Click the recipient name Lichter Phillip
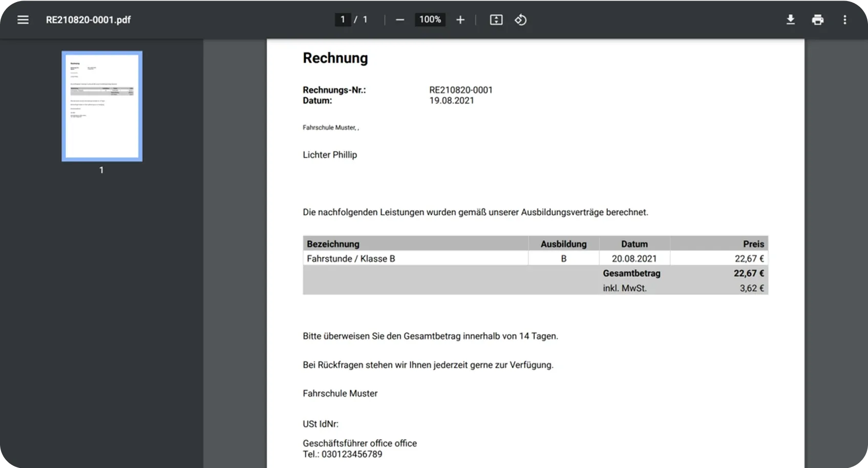 coord(330,155)
